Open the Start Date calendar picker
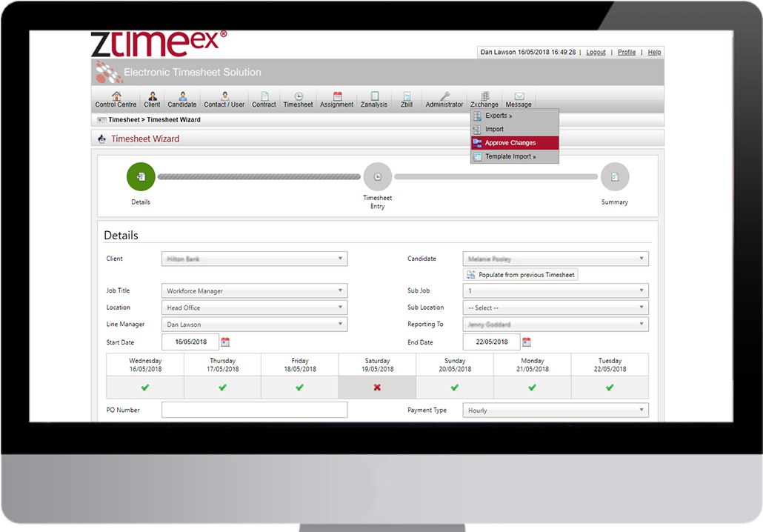The width and height of the screenshot is (763, 532). 225,342
